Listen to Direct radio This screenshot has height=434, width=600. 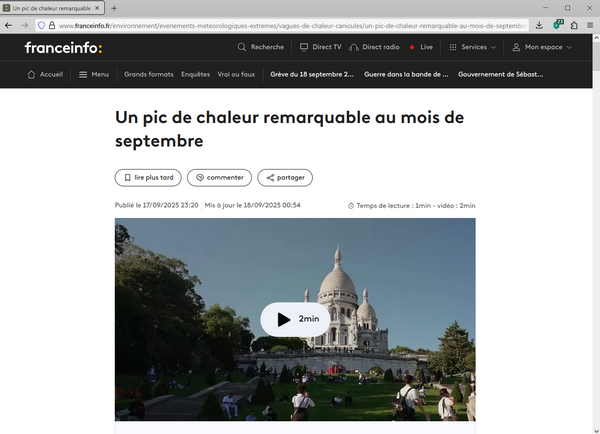click(x=375, y=47)
